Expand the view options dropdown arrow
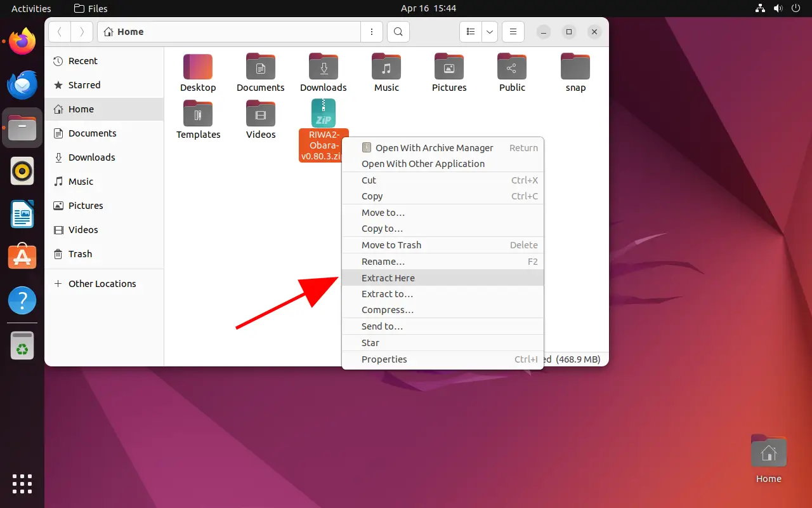The width and height of the screenshot is (812, 508). [489, 32]
